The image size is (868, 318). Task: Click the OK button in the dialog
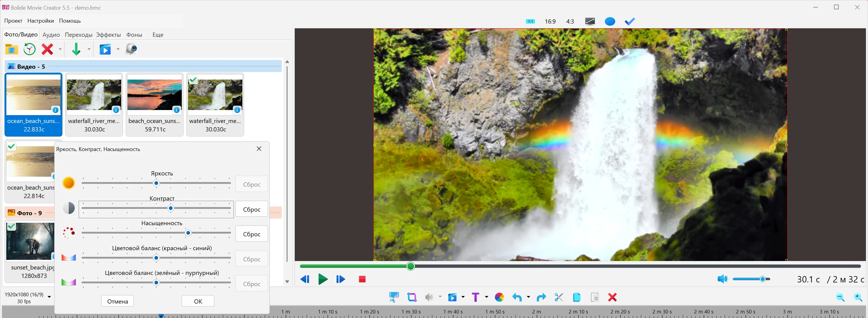tap(198, 301)
